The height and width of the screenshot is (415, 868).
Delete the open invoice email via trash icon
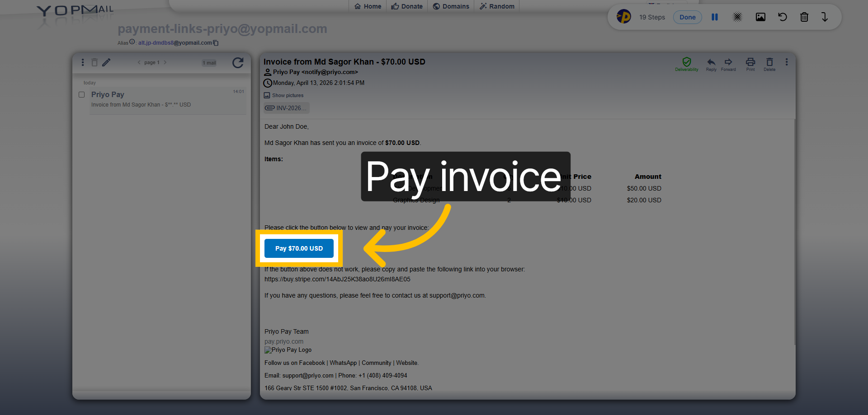point(769,63)
